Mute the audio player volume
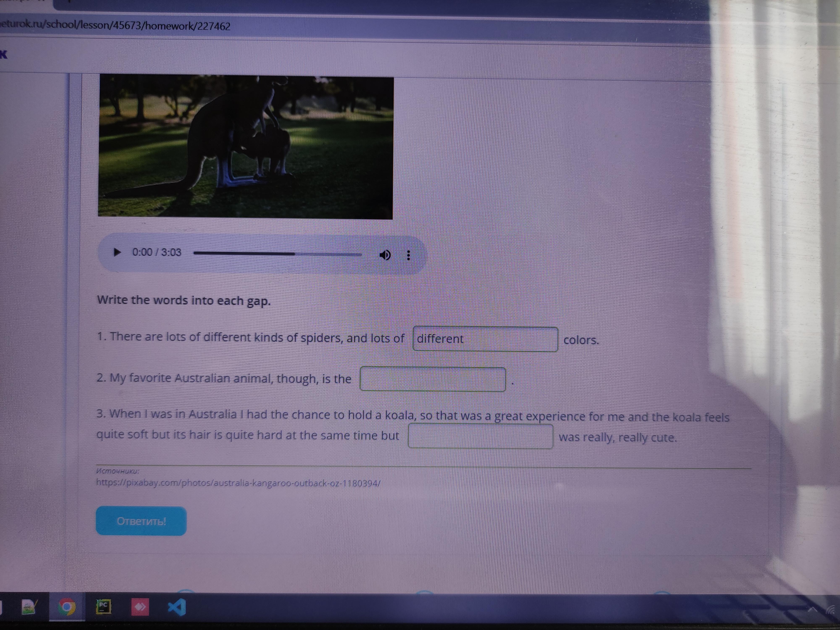The width and height of the screenshot is (840, 630). click(x=385, y=255)
